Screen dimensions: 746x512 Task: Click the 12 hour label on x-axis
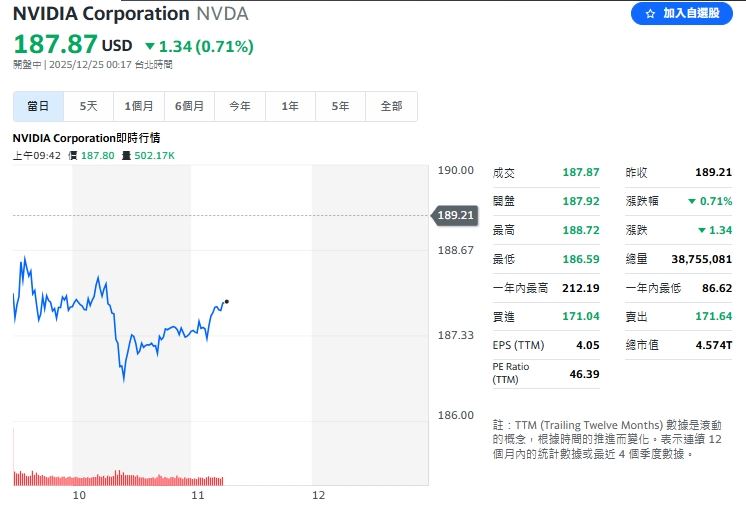point(318,495)
